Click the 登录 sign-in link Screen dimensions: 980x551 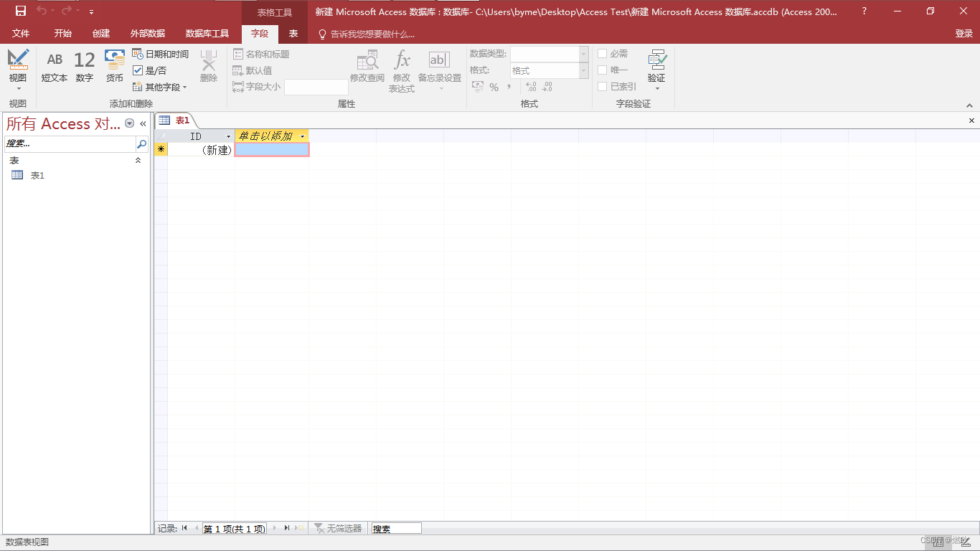coord(963,34)
